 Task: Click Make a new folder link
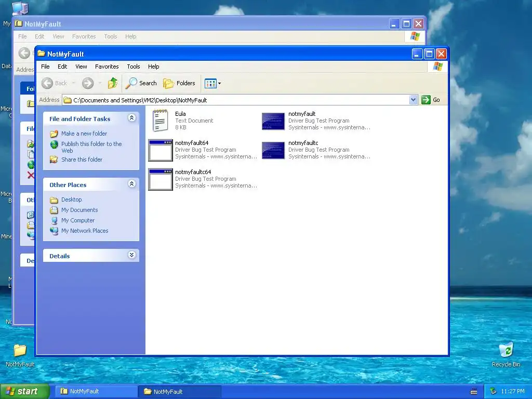pyautogui.click(x=84, y=134)
